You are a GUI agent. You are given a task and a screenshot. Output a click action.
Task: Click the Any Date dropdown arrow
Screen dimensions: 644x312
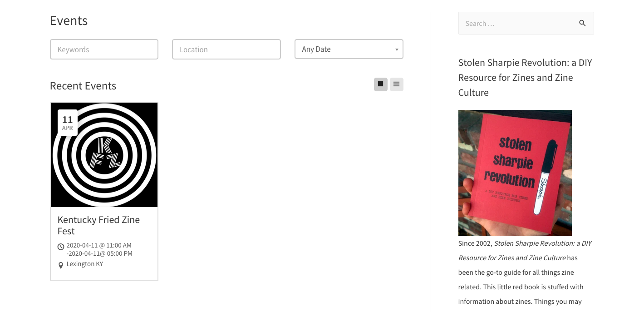[x=397, y=50]
